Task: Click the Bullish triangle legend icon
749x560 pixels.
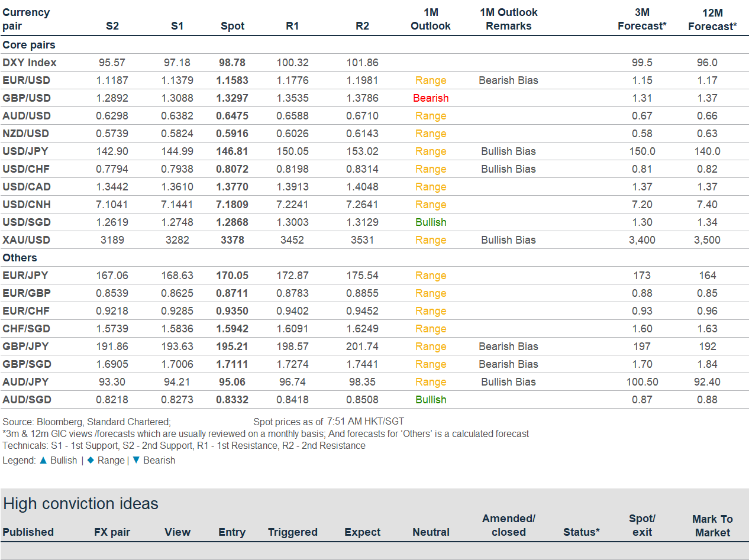Action: (x=44, y=460)
